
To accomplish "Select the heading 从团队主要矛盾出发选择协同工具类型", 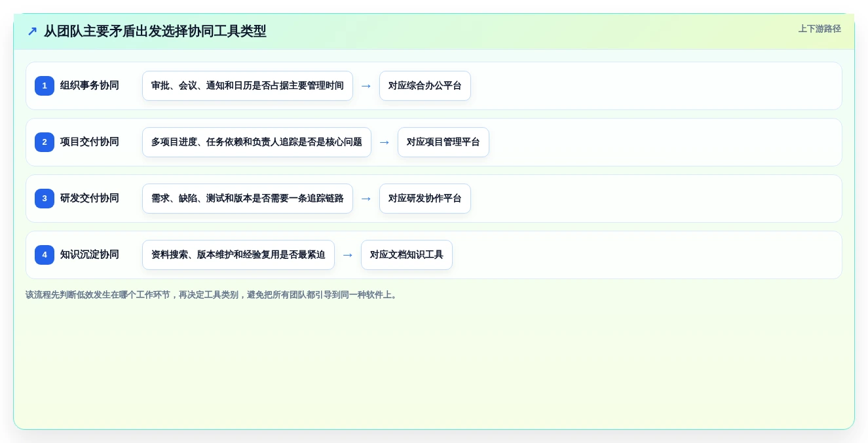I will click(155, 31).
